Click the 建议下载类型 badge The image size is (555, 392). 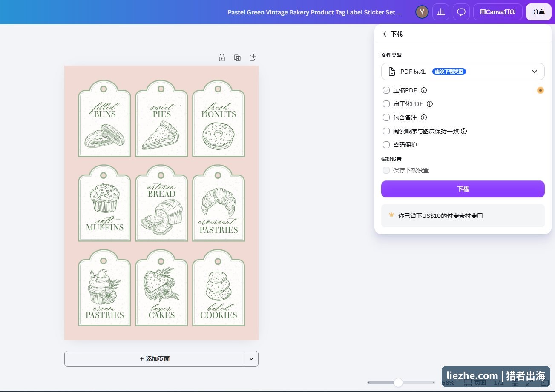coord(449,72)
